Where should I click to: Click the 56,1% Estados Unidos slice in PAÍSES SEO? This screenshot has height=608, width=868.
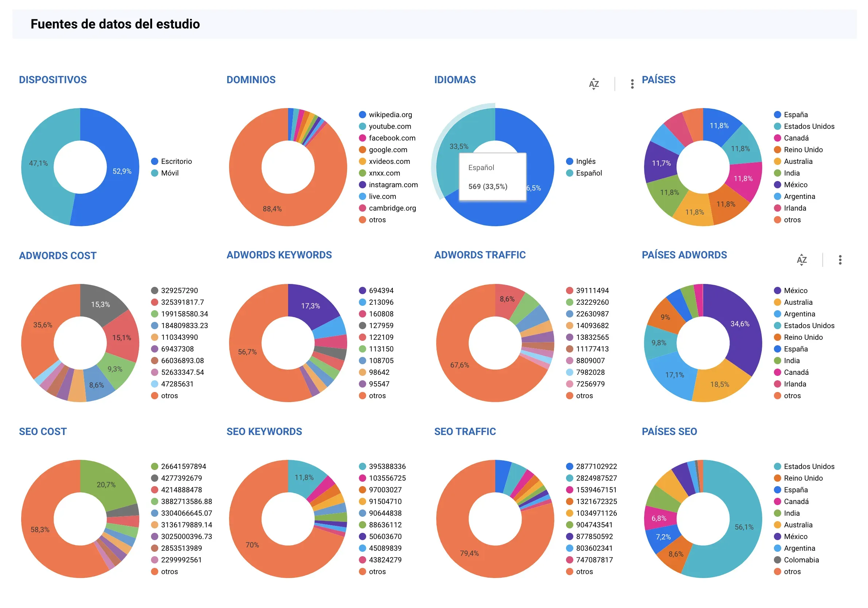744,527
